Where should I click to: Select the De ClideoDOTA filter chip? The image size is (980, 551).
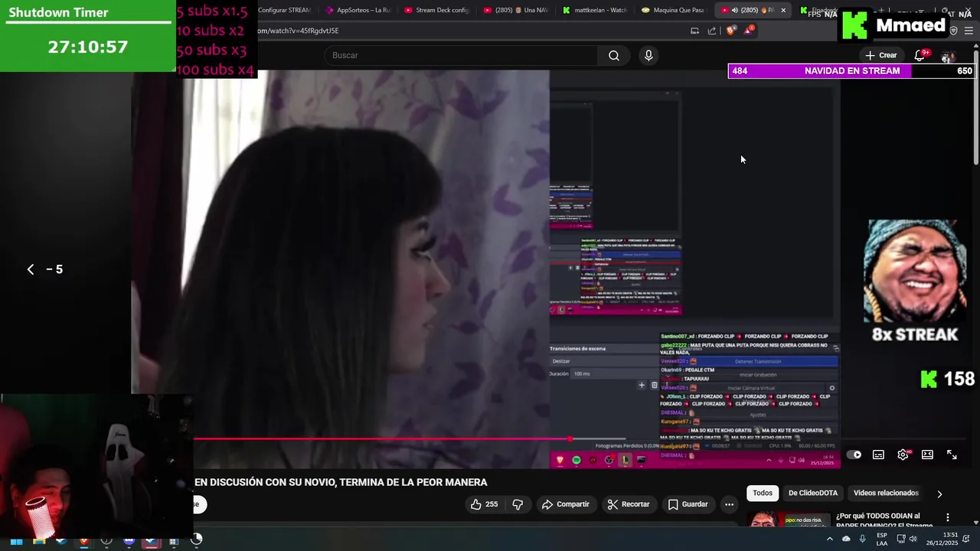pyautogui.click(x=813, y=494)
